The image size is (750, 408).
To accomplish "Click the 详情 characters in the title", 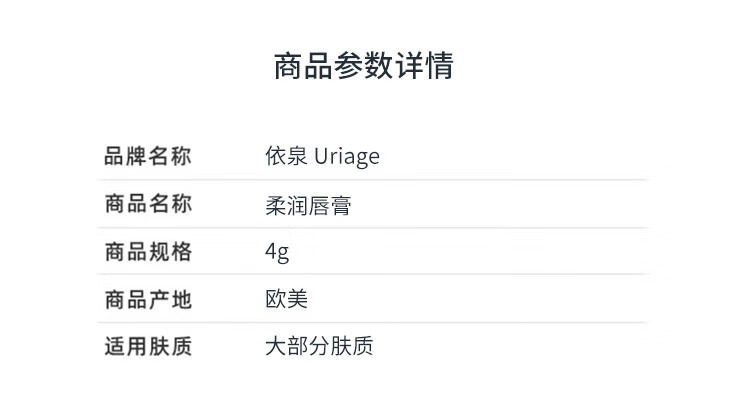I will click(424, 66).
